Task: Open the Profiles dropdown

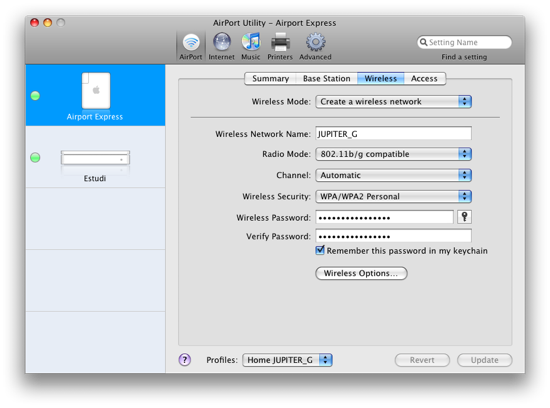Action: [287, 360]
